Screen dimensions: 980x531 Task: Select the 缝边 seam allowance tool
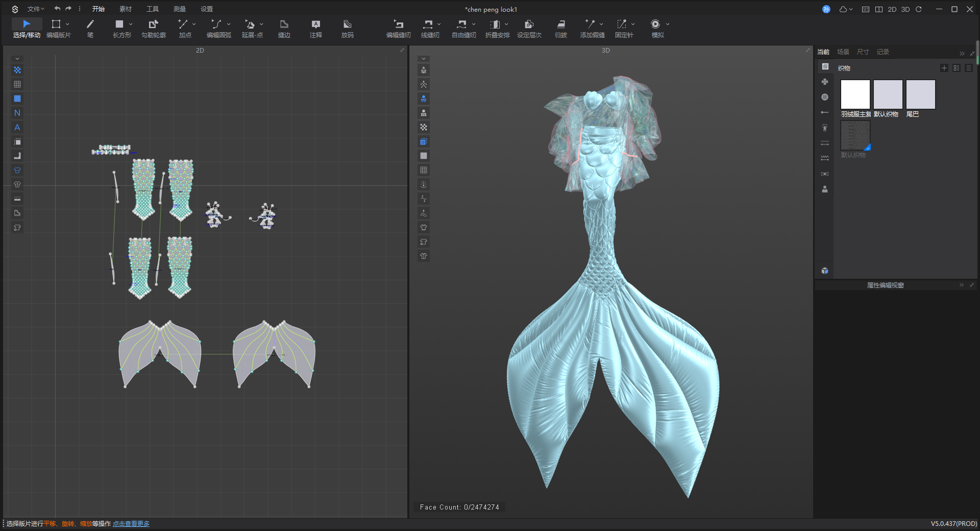pyautogui.click(x=284, y=28)
